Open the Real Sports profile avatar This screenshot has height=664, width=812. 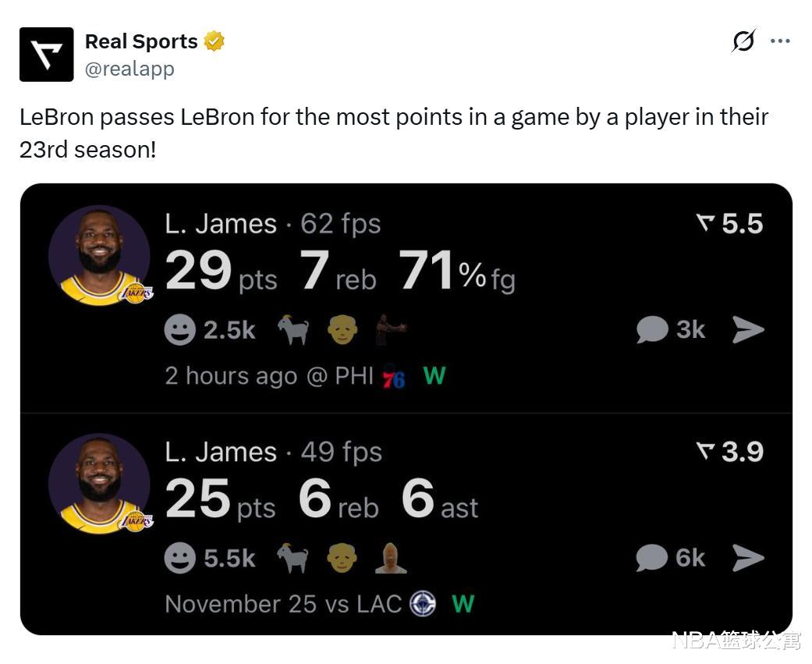tap(46, 55)
